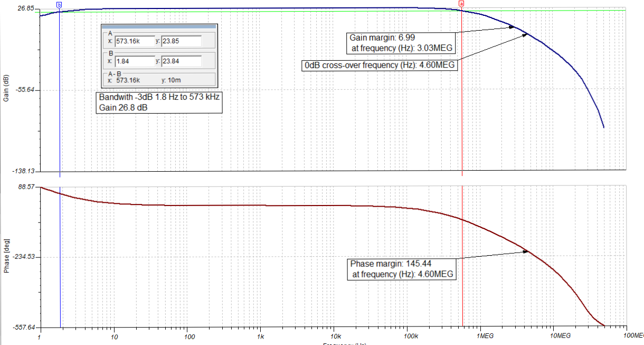Click the 1MEG frequency axis label
Image resolution: width=644 pixels, height=345 pixels.
[485, 336]
